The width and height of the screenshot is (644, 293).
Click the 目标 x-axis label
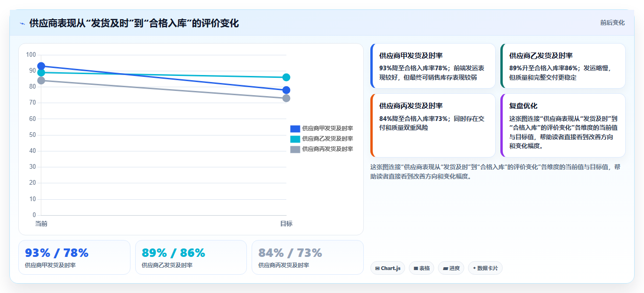(286, 224)
